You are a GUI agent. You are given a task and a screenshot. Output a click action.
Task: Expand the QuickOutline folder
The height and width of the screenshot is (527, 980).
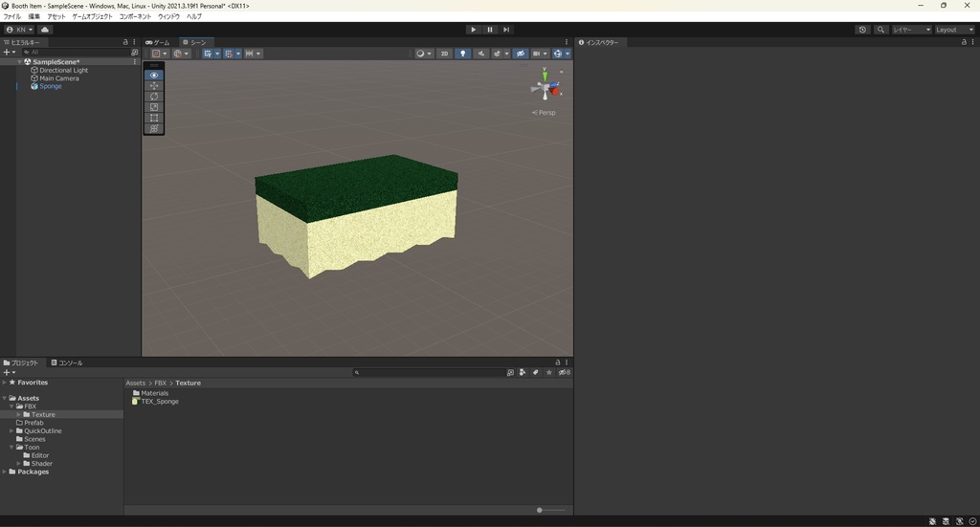pyautogui.click(x=11, y=430)
